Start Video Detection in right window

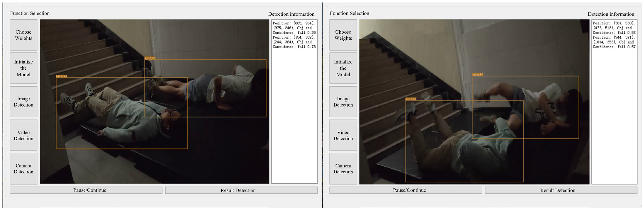[343, 135]
